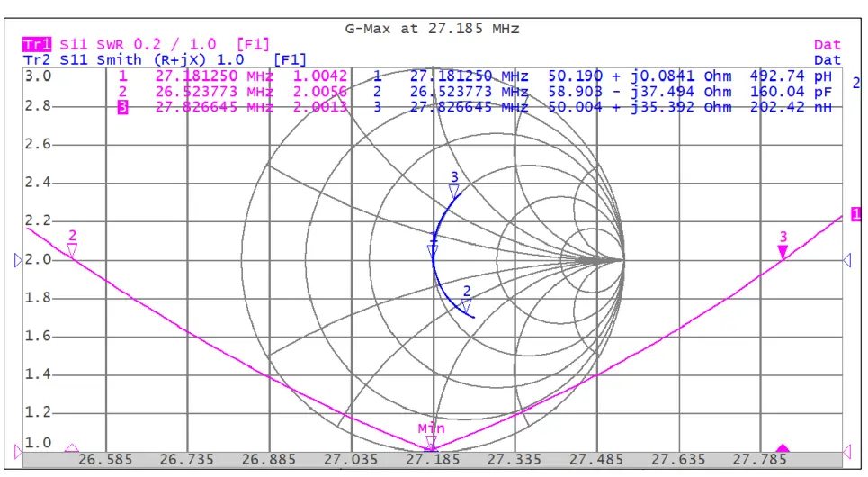The image size is (868, 477).
Task: Click the 3.0 Y-axis scale label
Action: point(38,76)
